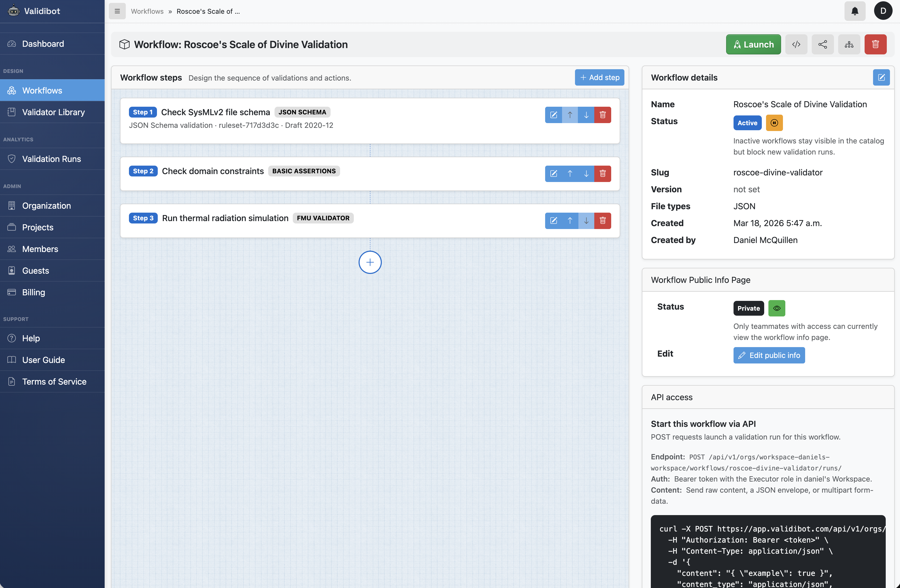Collapse the sidebar with the hamburger icon

click(x=117, y=11)
